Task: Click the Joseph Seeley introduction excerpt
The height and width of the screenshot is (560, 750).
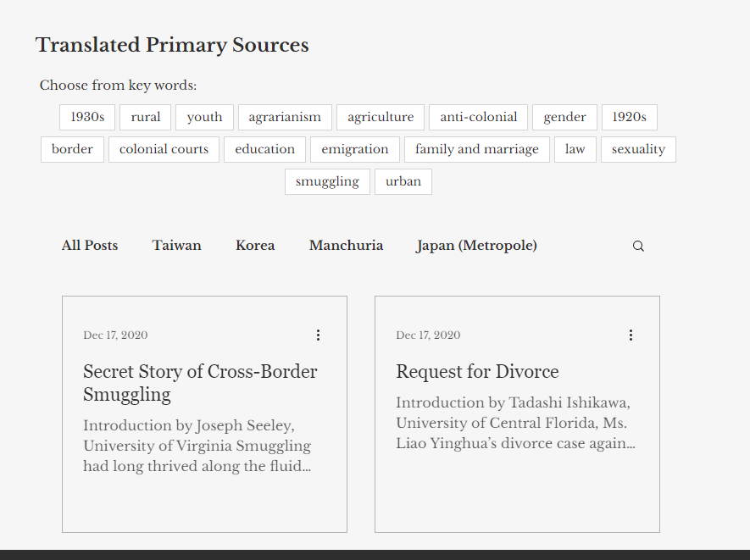Action: tap(197, 446)
